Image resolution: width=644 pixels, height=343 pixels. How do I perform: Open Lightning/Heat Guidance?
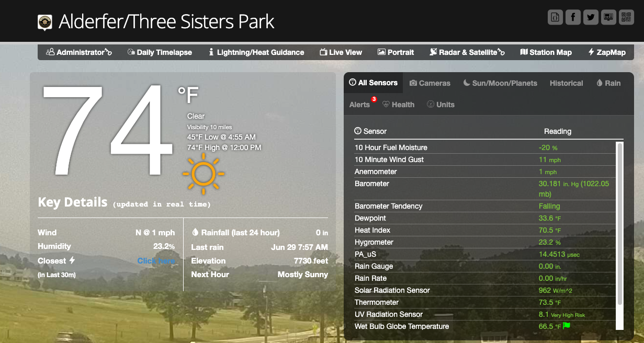pos(256,52)
